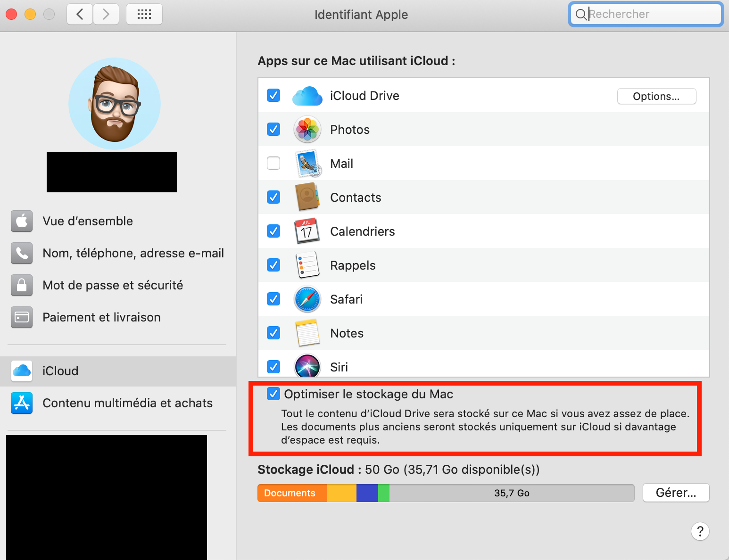Screen dimensions: 729x560
Task: Go forward with the right chevron button
Action: point(106,14)
